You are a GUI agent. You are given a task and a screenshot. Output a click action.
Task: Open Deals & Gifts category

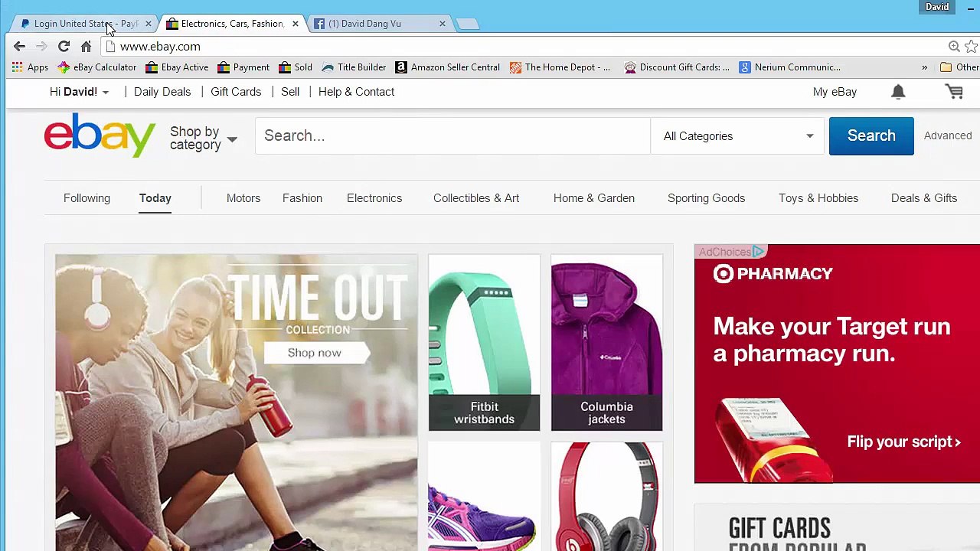coord(924,198)
